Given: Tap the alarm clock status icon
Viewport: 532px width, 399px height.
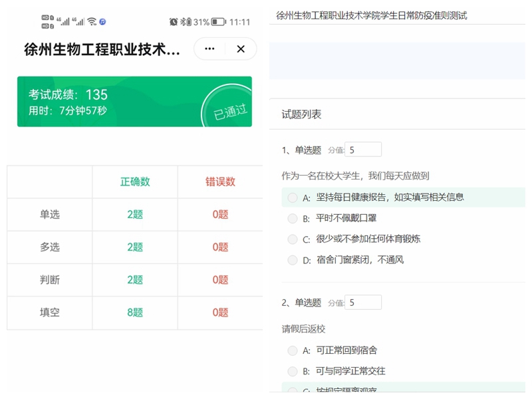Looking at the screenshot, I should pos(174,22).
